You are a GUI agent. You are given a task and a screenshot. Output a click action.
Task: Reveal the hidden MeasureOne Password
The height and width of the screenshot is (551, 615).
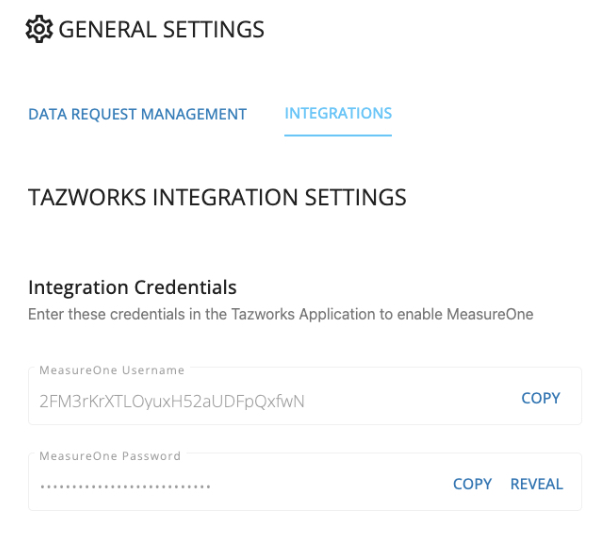tap(537, 484)
